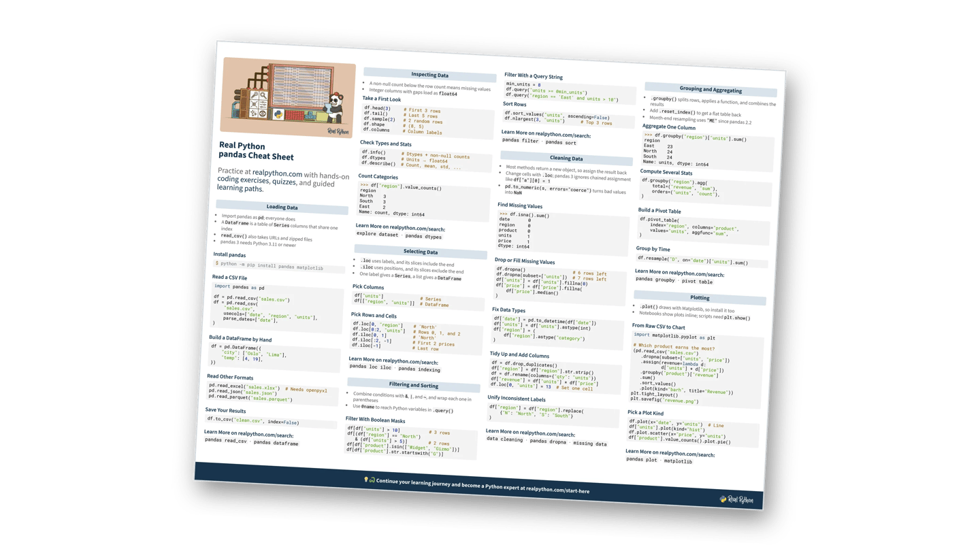Select the "pandas dtypes" search keyword

coord(423,237)
